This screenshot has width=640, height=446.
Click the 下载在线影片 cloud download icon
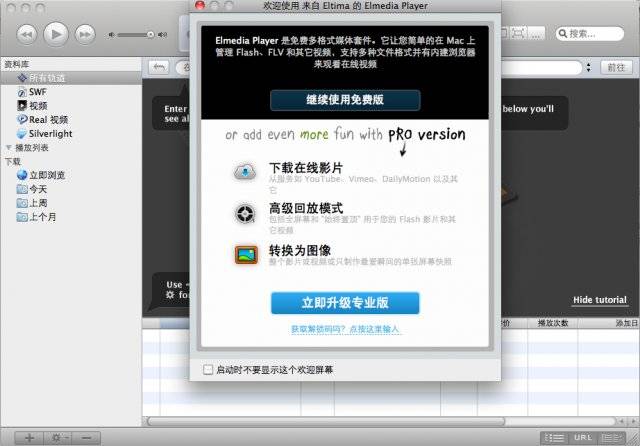245,171
